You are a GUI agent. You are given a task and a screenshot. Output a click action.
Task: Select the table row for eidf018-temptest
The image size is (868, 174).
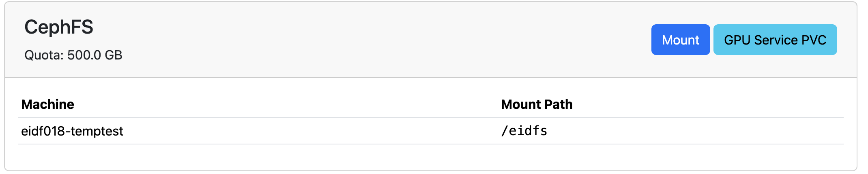point(431,131)
